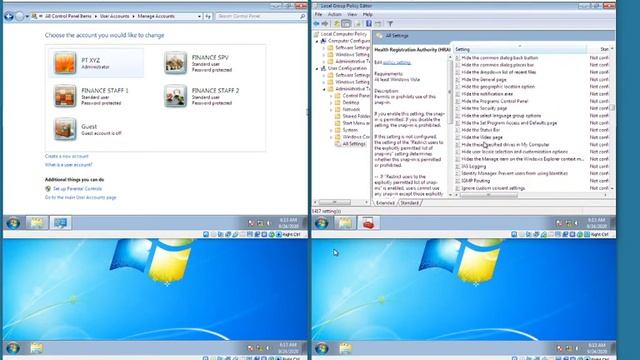Click Forward arrow in Group Policy Editor toolbar
Screen dimensions: 640x360
tap(325, 24)
